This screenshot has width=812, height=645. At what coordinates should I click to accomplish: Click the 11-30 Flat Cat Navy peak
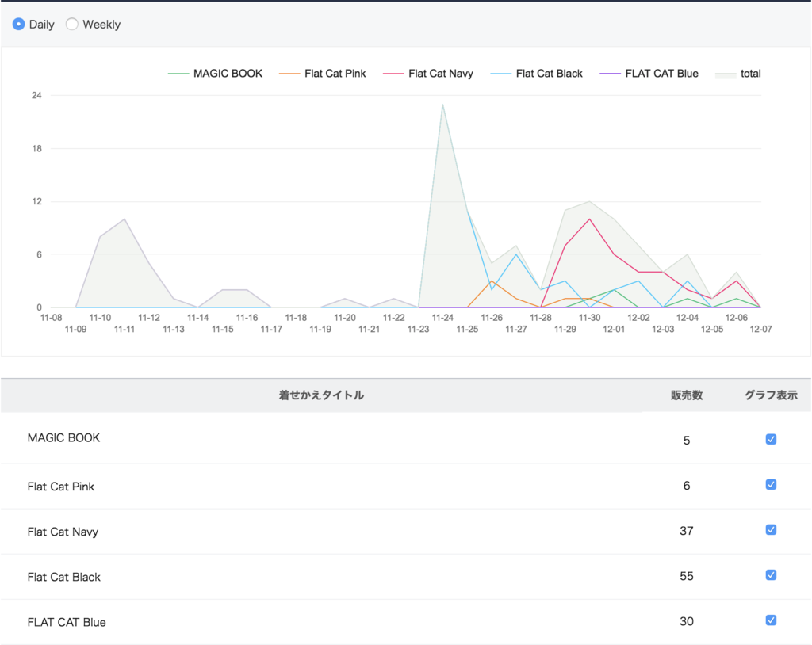pyautogui.click(x=589, y=219)
